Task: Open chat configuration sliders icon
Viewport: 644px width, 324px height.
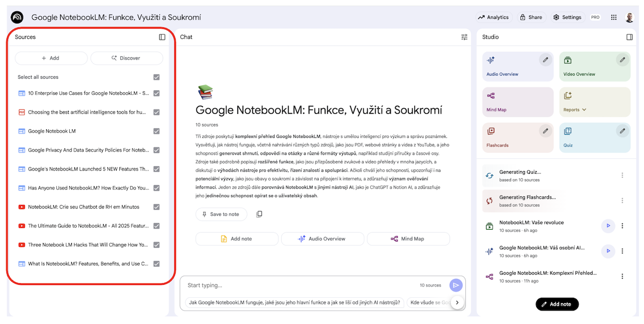Action: [464, 37]
